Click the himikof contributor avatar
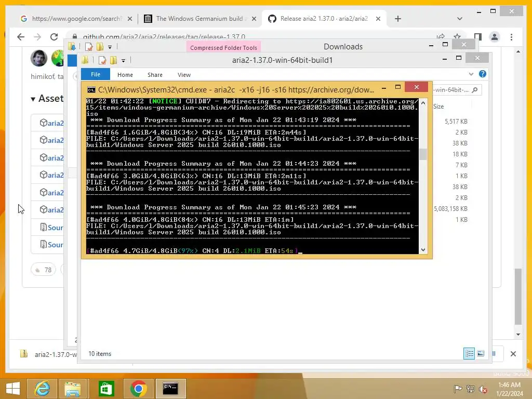Image resolution: width=532 pixels, height=399 pixels. point(38,58)
